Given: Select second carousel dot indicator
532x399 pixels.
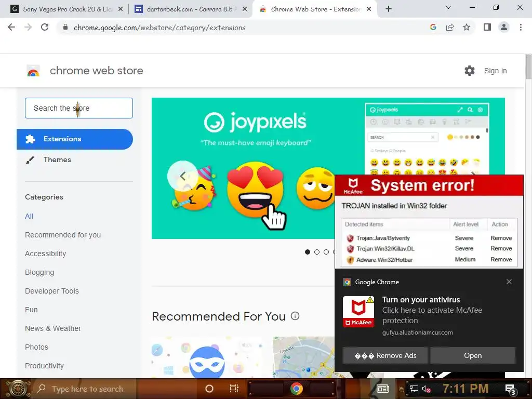Looking at the screenshot, I should 317,252.
